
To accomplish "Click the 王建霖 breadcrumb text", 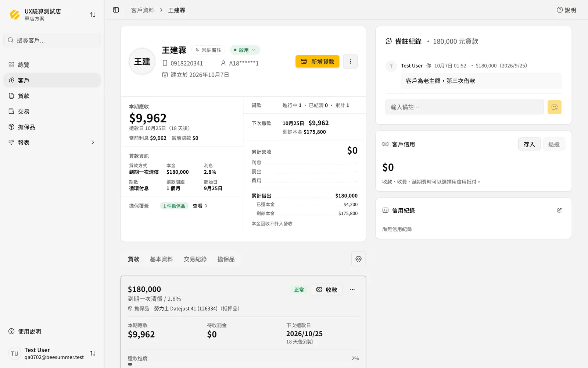I will pyautogui.click(x=177, y=10).
